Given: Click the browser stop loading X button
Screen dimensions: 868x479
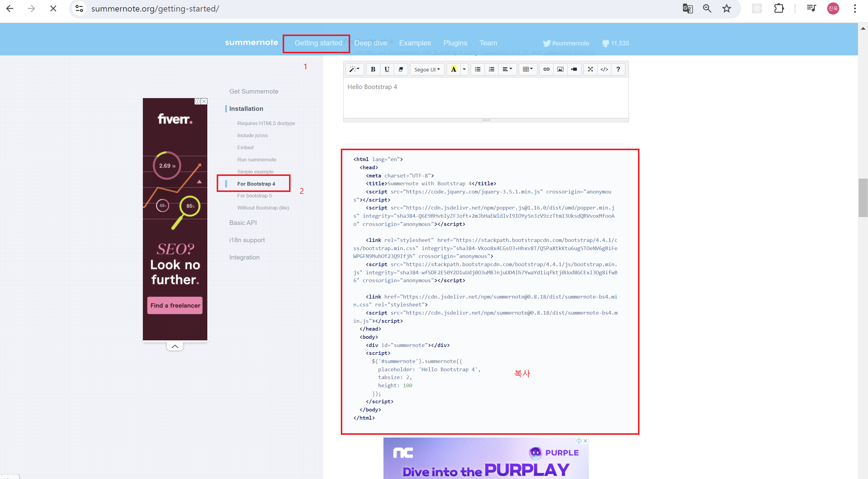Looking at the screenshot, I should 53,8.
